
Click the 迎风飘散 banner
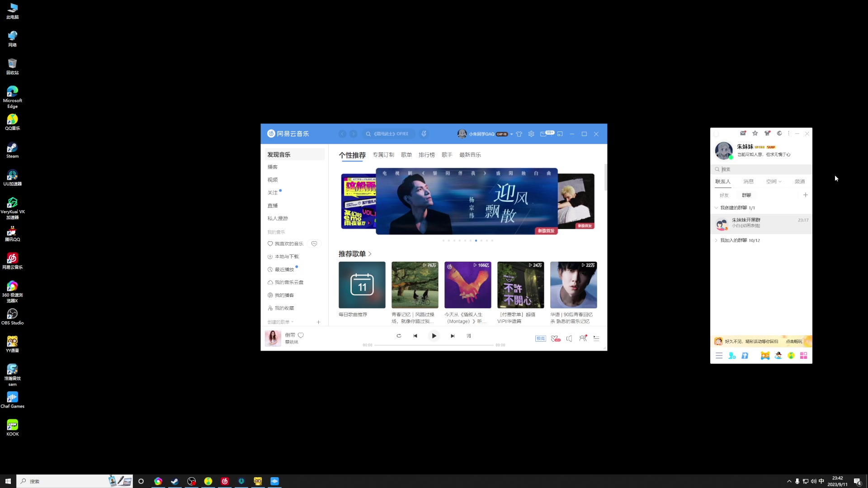pos(467,201)
